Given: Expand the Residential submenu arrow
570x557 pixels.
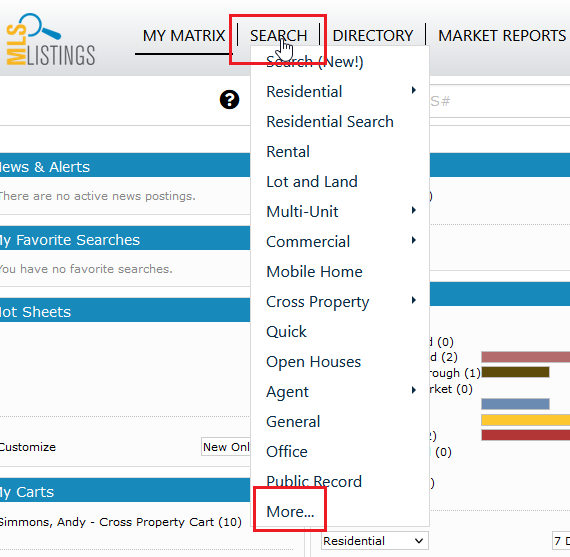Looking at the screenshot, I should [x=414, y=90].
